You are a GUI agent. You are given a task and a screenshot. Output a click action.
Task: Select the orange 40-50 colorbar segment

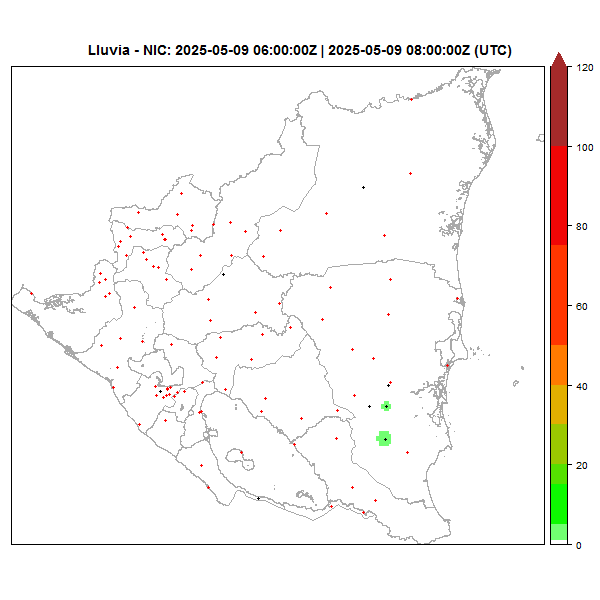click(559, 365)
